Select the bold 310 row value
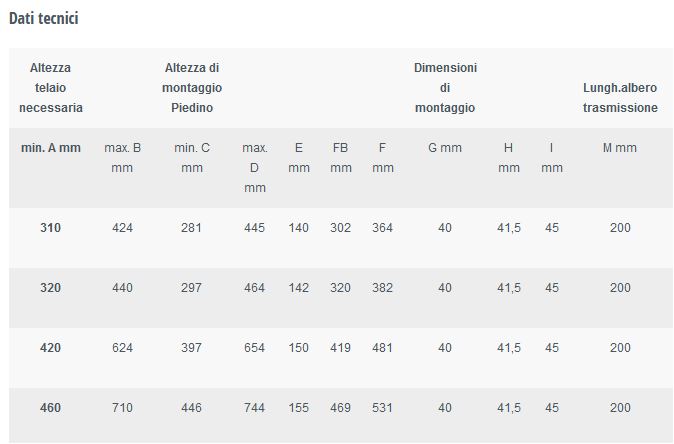The image size is (674, 444). tap(51, 227)
